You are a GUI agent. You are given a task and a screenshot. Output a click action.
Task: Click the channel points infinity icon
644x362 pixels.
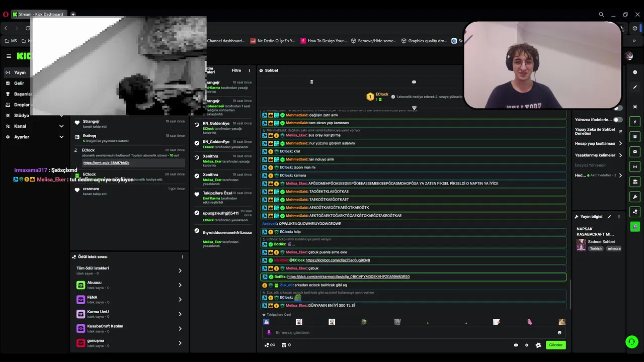click(270, 345)
